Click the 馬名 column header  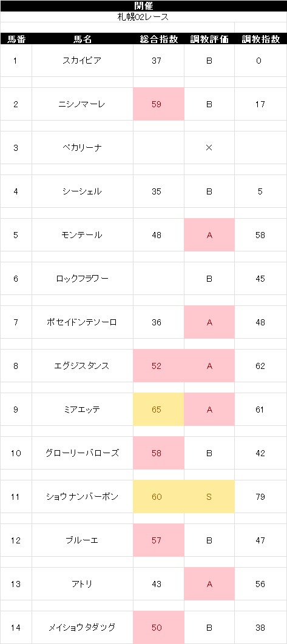pos(83,39)
